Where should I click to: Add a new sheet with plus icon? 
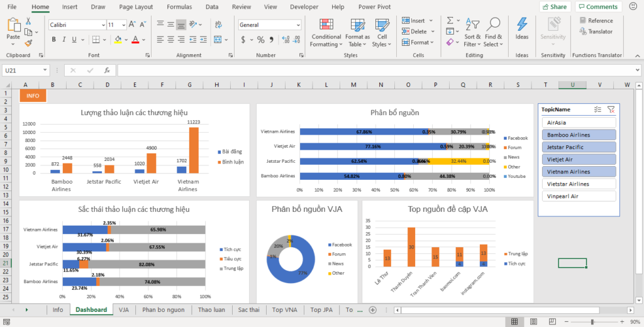coord(372,310)
